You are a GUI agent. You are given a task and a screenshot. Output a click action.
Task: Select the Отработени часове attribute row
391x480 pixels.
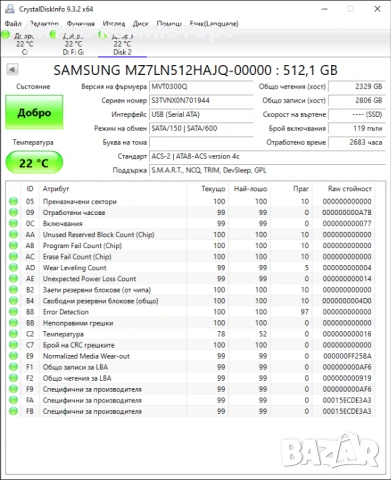tap(190, 212)
